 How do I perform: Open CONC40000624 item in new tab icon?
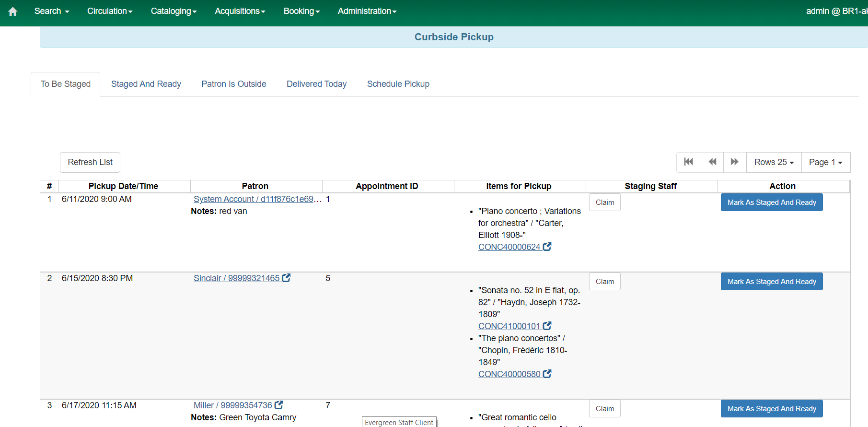(547, 247)
